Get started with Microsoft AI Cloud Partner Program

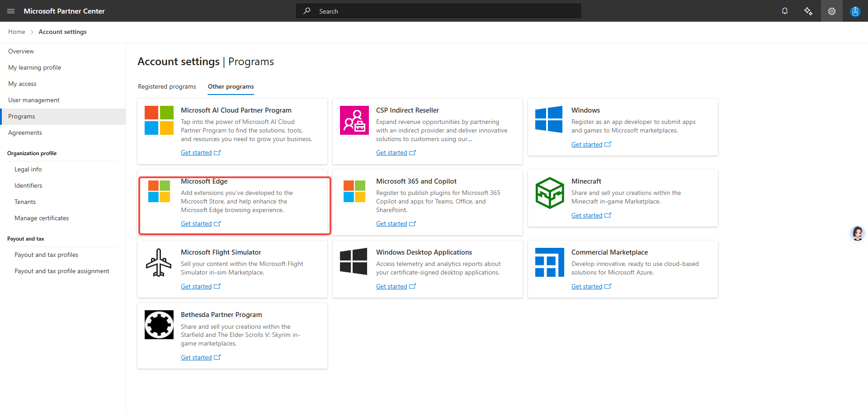[x=196, y=153]
